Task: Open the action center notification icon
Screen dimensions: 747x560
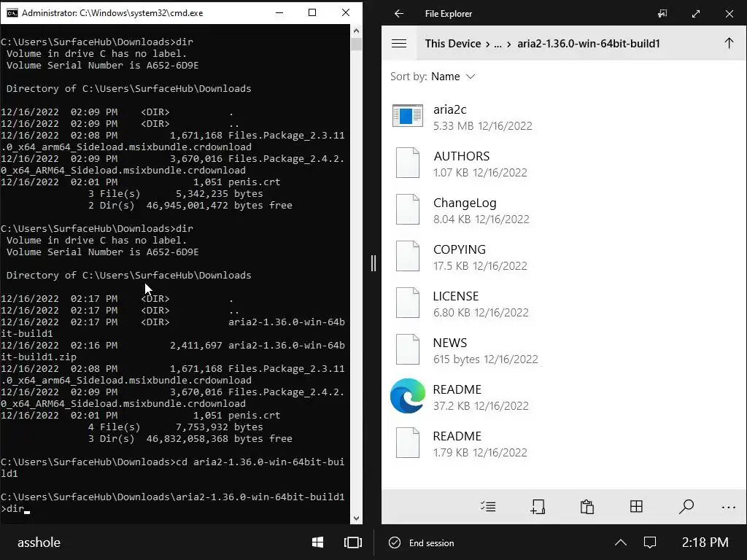Action: pos(650,542)
